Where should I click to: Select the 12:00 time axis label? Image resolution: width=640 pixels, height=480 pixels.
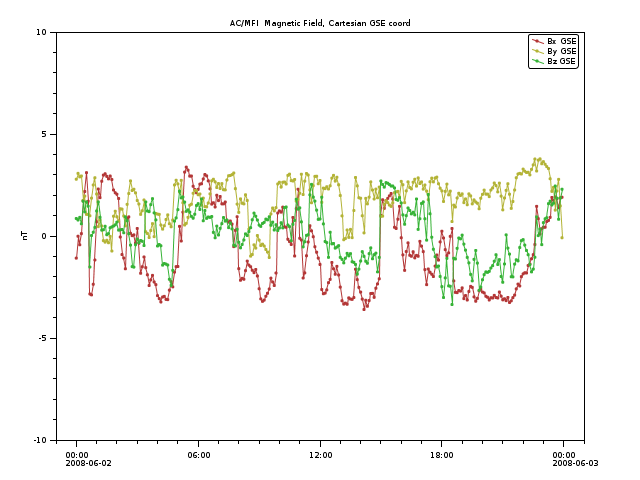(x=320, y=455)
